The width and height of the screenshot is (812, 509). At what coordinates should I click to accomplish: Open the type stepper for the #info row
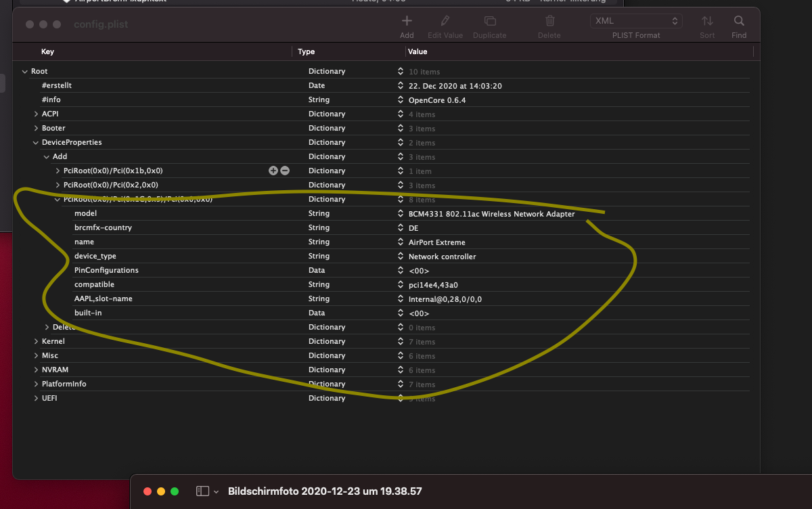(401, 99)
